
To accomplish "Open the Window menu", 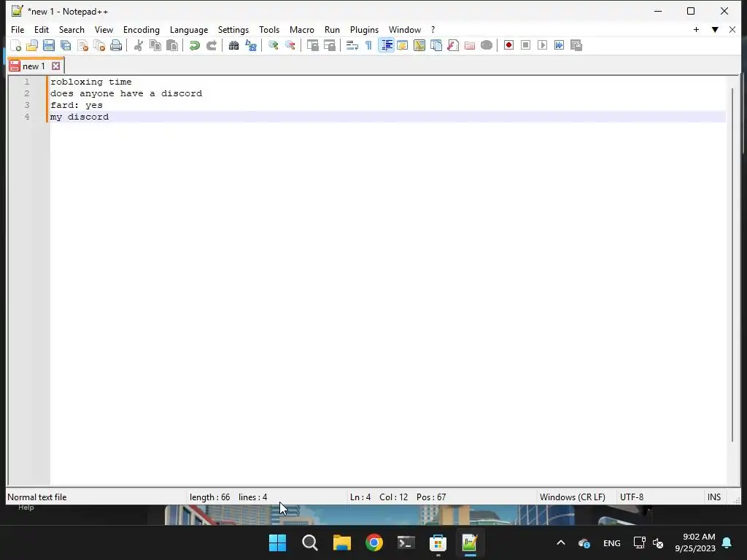I will point(405,29).
